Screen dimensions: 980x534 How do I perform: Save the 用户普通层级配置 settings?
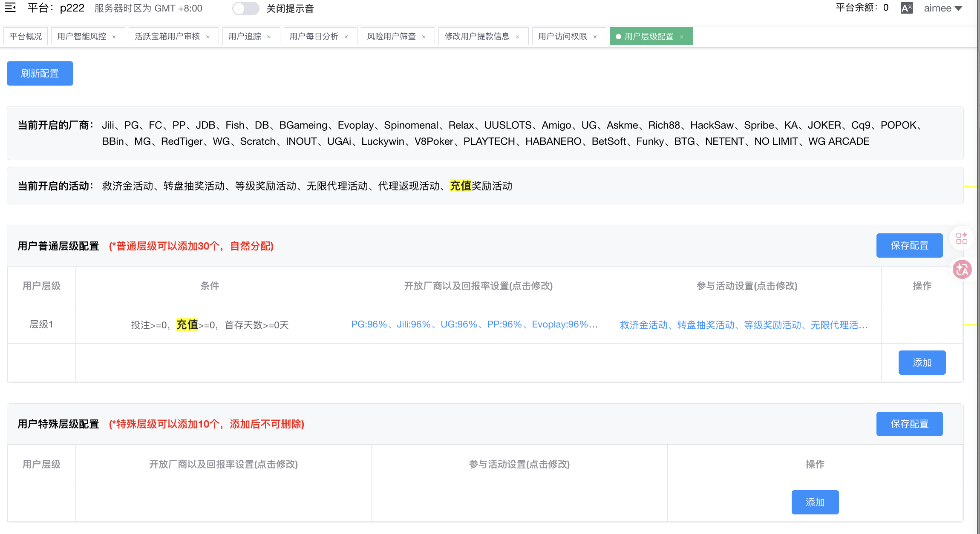click(x=910, y=245)
